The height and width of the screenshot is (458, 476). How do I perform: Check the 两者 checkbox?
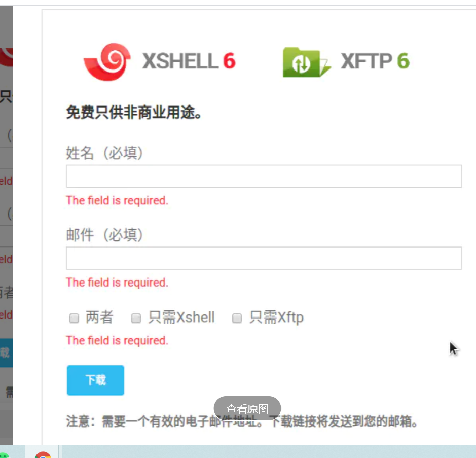coord(74,319)
